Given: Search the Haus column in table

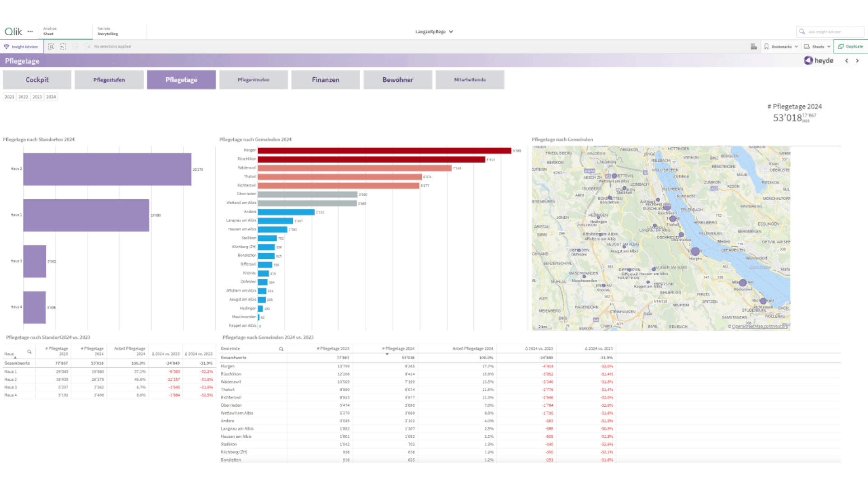Looking at the screenshot, I should (29, 352).
